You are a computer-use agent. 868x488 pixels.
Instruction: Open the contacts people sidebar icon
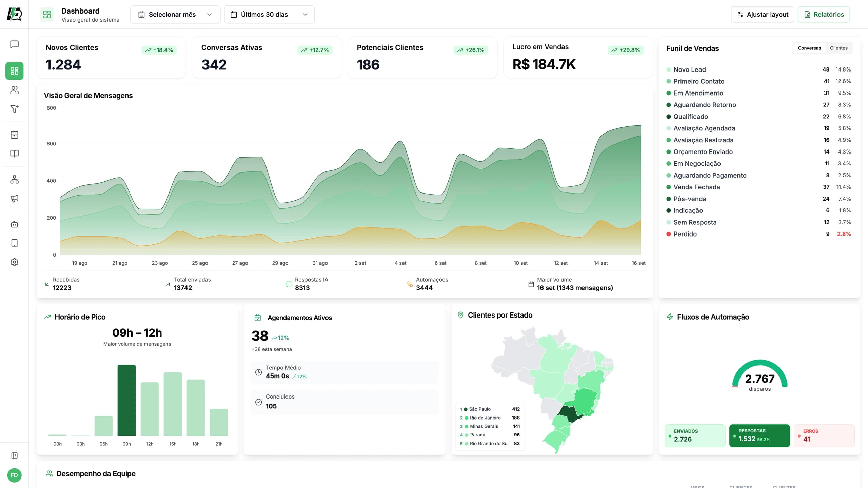[x=14, y=90]
